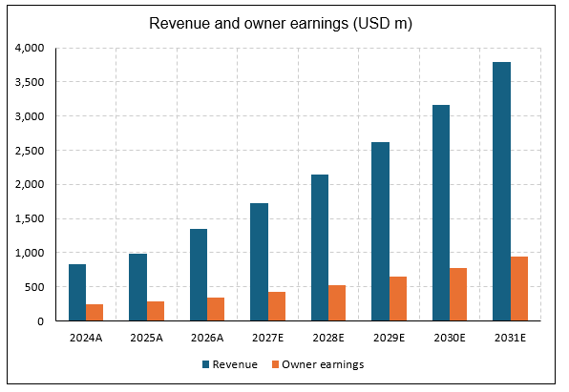Click the 2028E blue Revenue bar
This screenshot has height=392, width=569.
click(x=320, y=248)
